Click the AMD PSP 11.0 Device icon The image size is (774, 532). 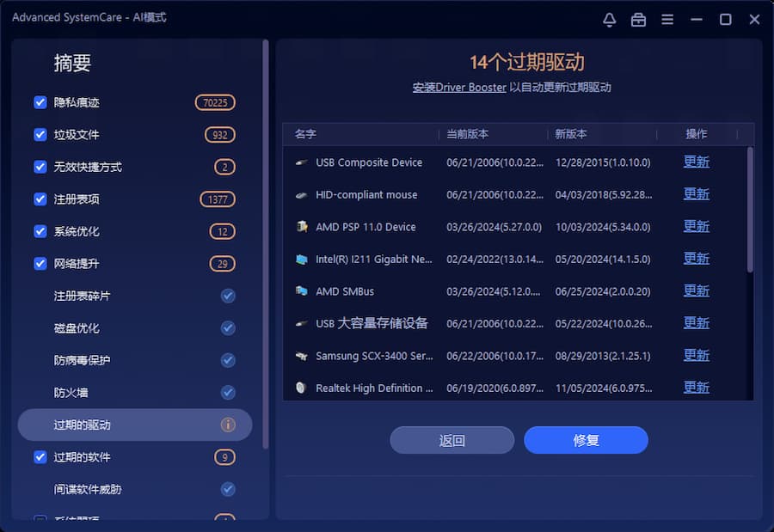point(301,227)
